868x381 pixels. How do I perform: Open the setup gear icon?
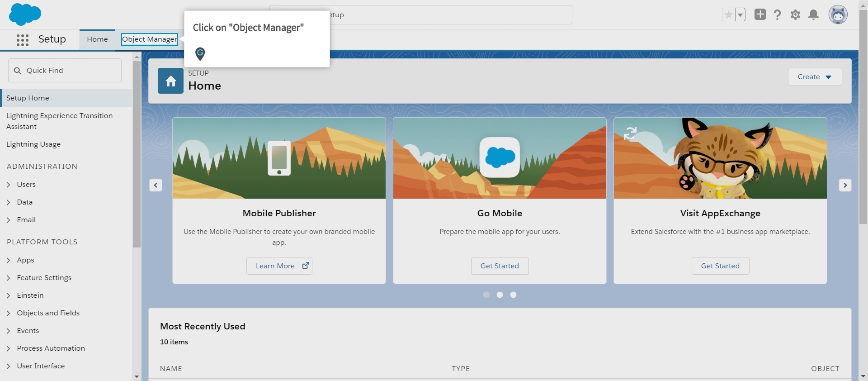point(796,15)
